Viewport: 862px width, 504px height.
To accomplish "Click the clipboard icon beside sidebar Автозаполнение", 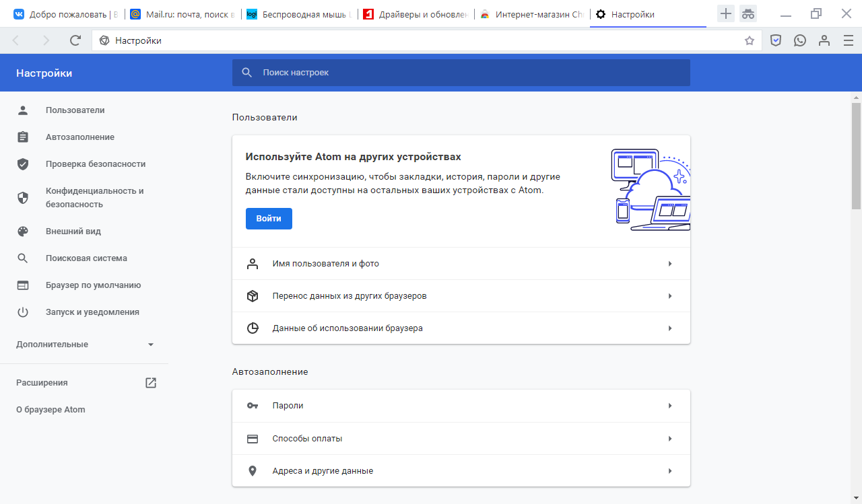I will 23,137.
